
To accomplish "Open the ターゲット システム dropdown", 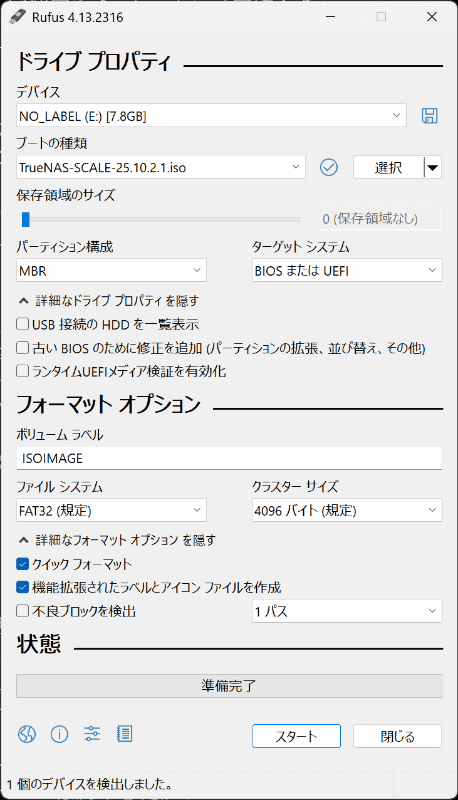I will [x=347, y=270].
